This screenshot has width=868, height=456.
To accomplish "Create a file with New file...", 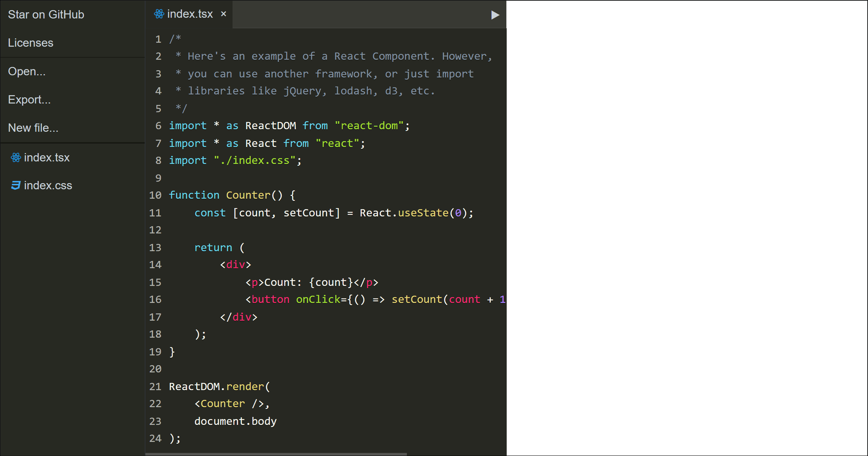I will [x=33, y=128].
